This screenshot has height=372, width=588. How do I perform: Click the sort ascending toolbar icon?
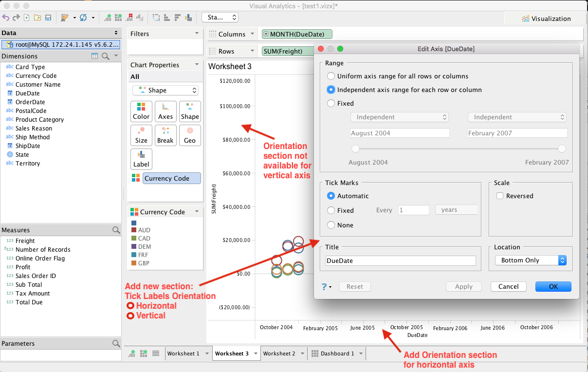(x=166, y=18)
